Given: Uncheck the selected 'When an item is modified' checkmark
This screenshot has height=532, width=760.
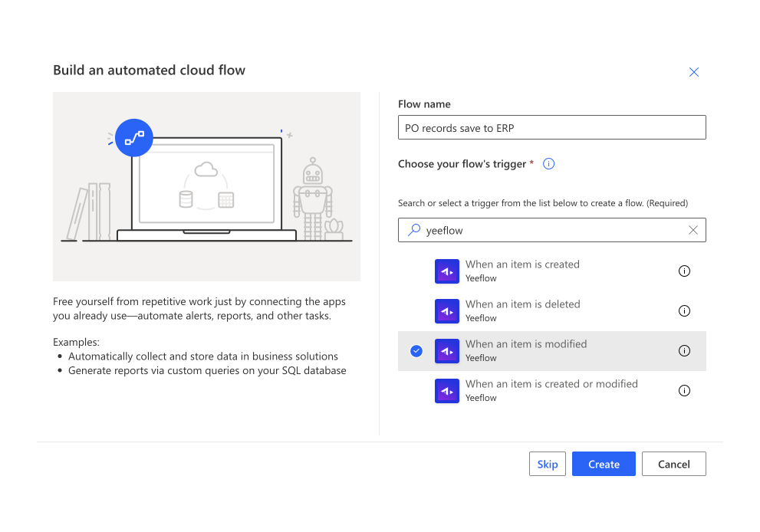Looking at the screenshot, I should click(416, 351).
